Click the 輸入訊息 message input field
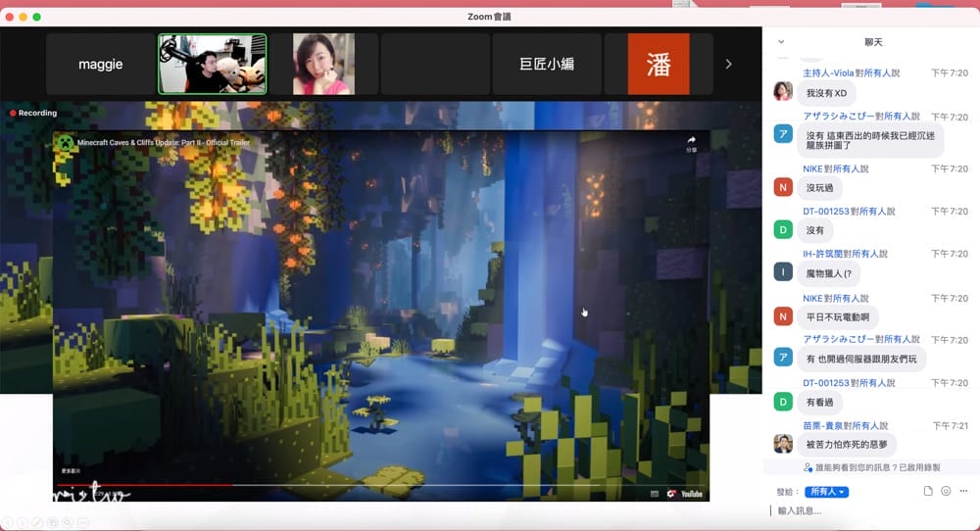 click(x=872, y=510)
